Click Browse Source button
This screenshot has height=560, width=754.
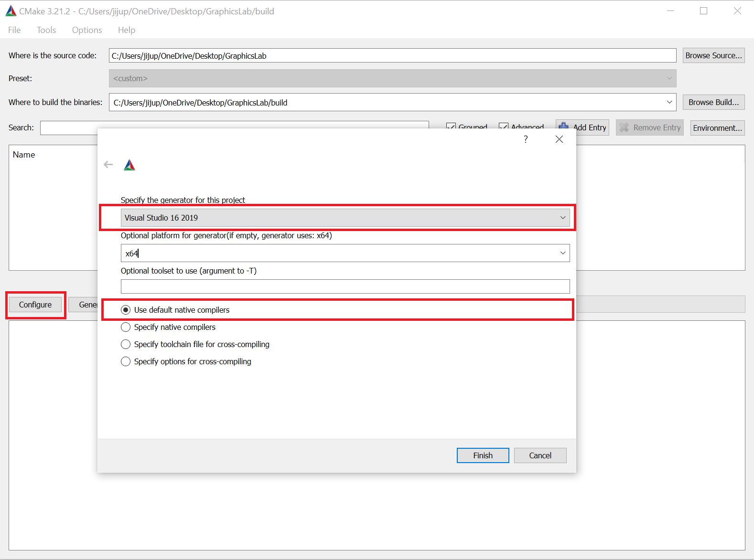click(714, 55)
